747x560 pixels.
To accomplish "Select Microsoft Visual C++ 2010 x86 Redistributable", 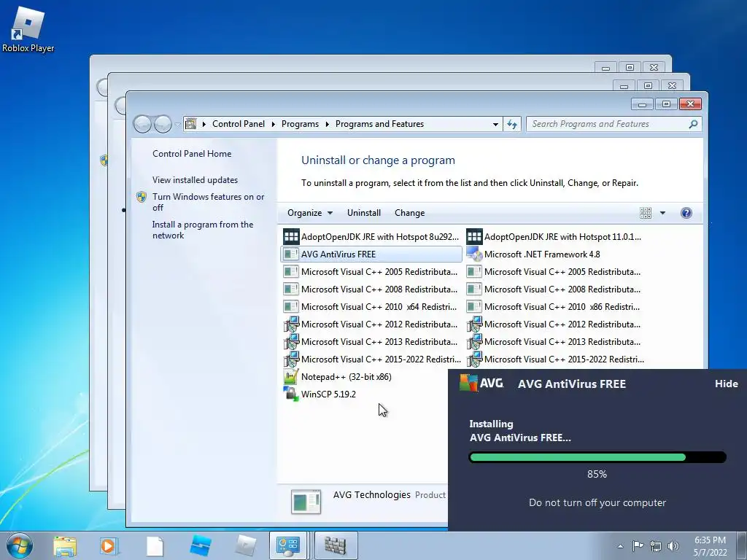I will 555,307.
